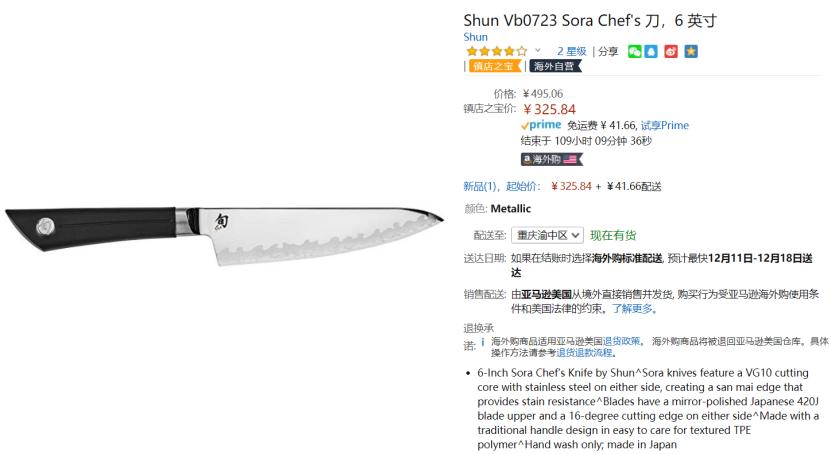Viewport: 831px width, 454px height.
Task: Click the 了解更多 link
Action: (x=632, y=308)
